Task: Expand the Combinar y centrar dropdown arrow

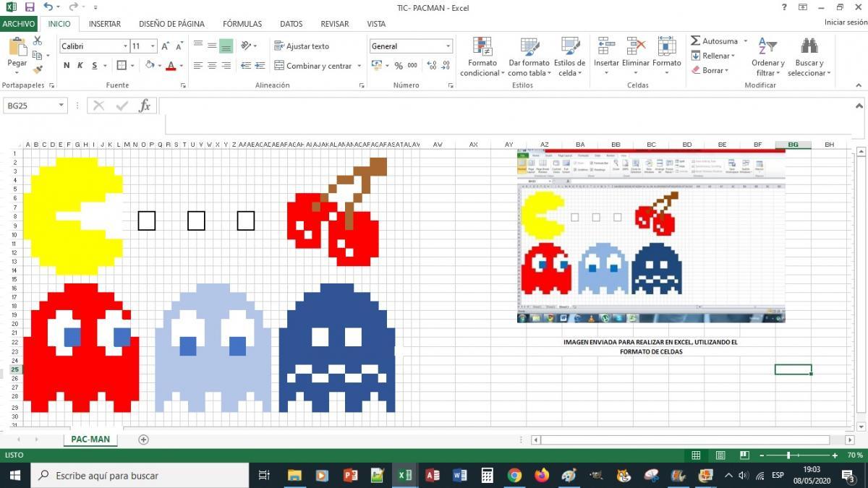Action: [x=359, y=66]
